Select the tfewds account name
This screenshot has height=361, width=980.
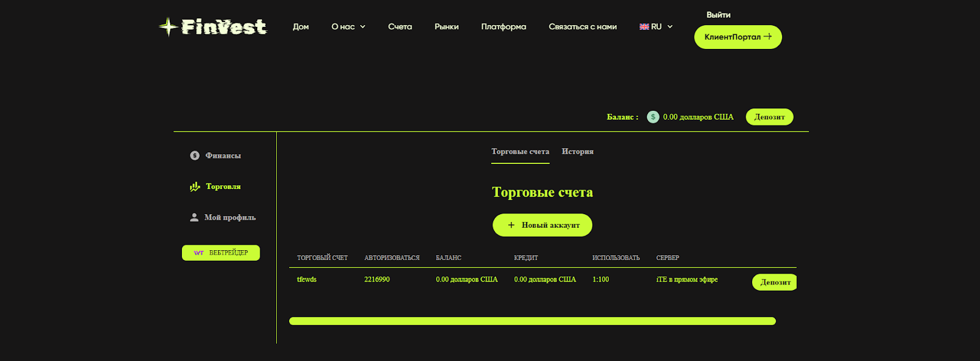click(x=307, y=279)
